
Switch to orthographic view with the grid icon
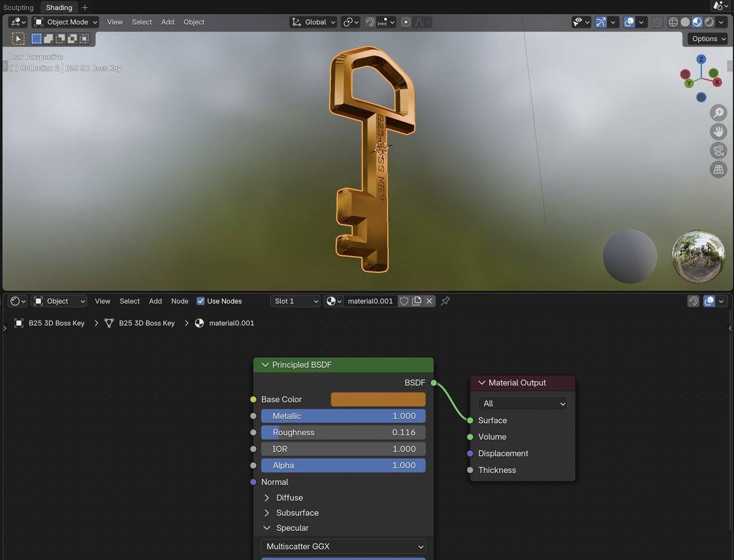point(718,169)
